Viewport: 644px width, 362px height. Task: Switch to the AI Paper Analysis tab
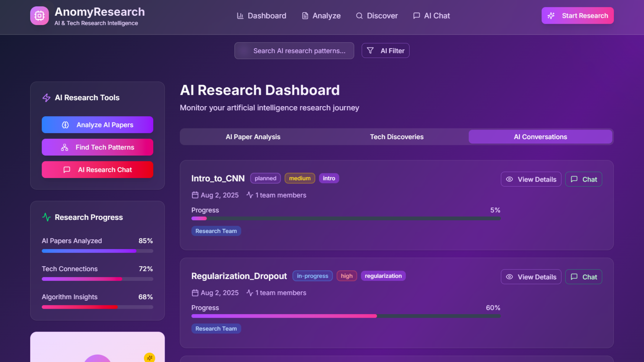(x=253, y=137)
